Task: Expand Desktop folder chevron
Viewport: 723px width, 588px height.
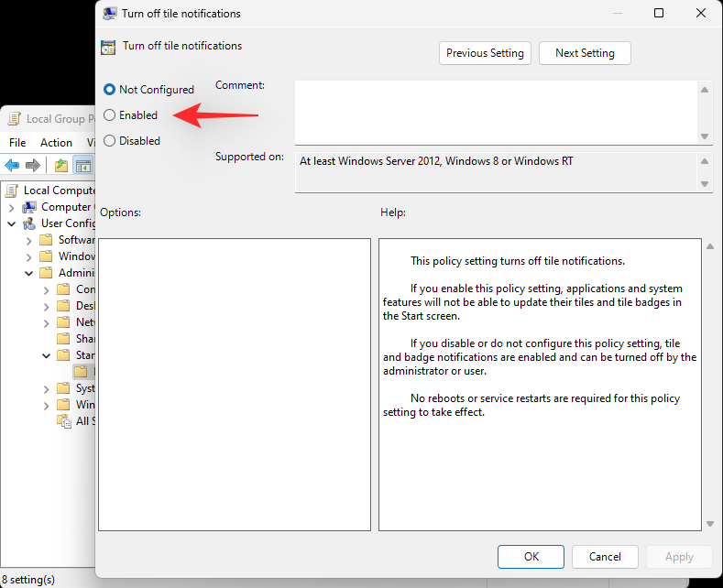Action: pos(46,307)
